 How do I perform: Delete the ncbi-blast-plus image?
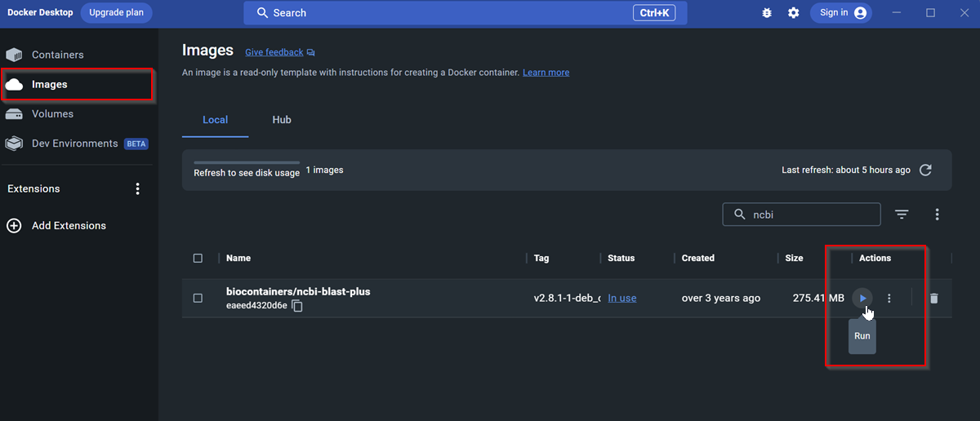(x=934, y=299)
